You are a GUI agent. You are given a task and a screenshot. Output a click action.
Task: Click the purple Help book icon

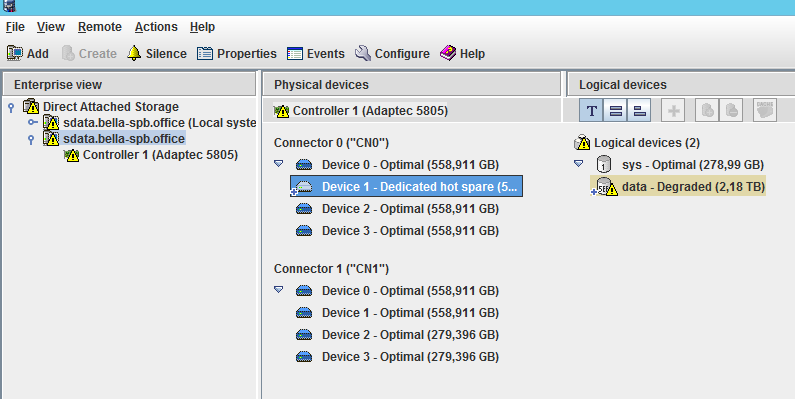[x=448, y=53]
